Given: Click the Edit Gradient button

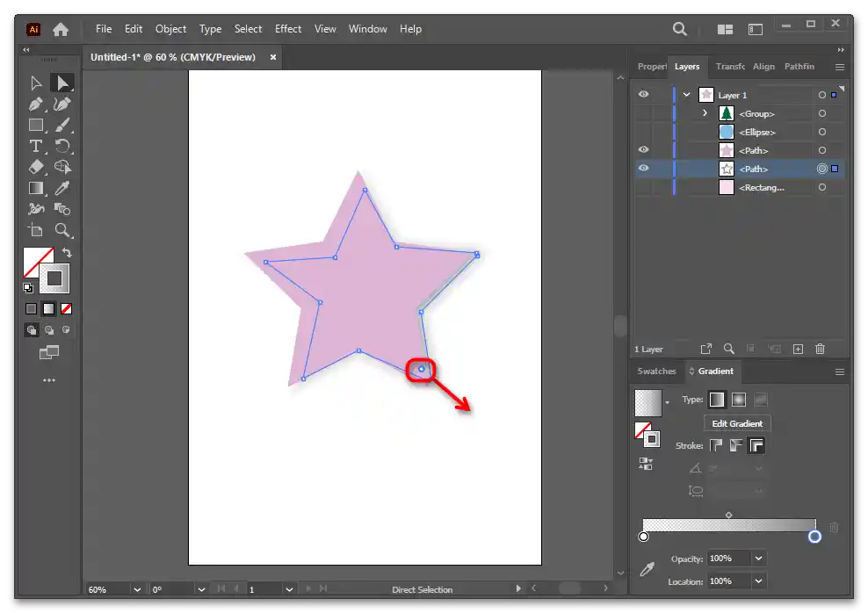Looking at the screenshot, I should (737, 423).
